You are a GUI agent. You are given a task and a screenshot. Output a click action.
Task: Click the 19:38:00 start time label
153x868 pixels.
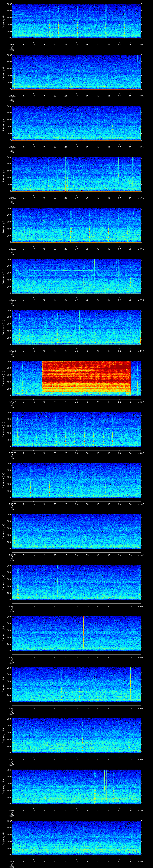tap(12, 402)
